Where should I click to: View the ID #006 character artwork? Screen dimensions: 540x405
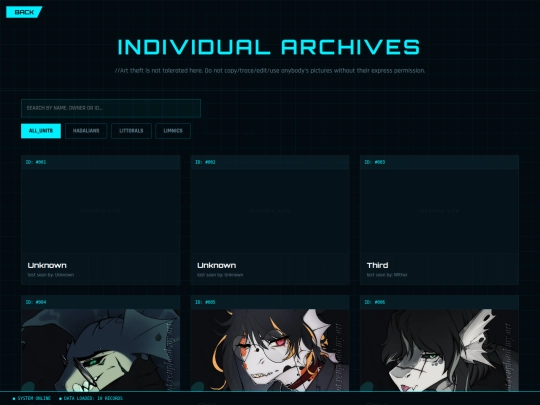[x=439, y=350]
